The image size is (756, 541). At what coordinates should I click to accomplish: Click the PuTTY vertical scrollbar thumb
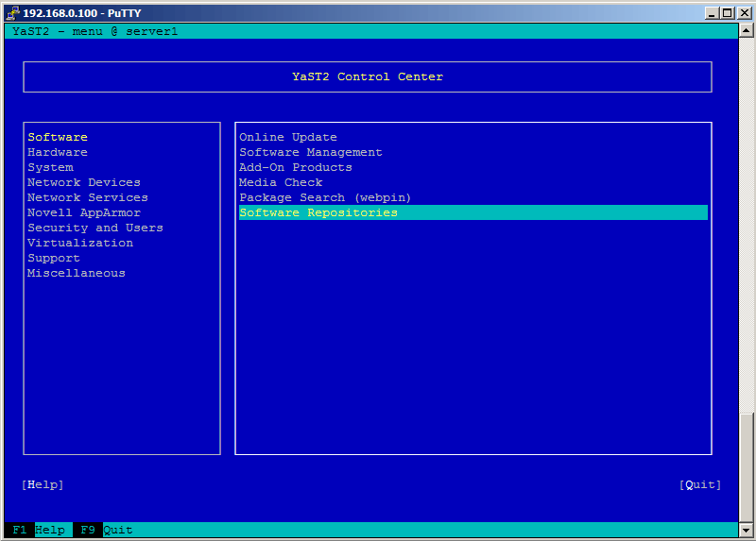pos(746,467)
